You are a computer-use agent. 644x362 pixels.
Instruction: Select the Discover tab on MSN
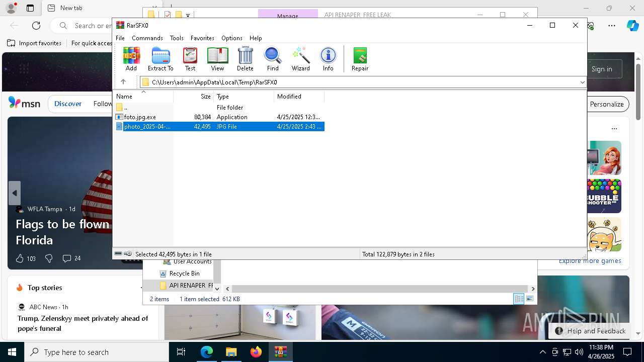(x=68, y=104)
